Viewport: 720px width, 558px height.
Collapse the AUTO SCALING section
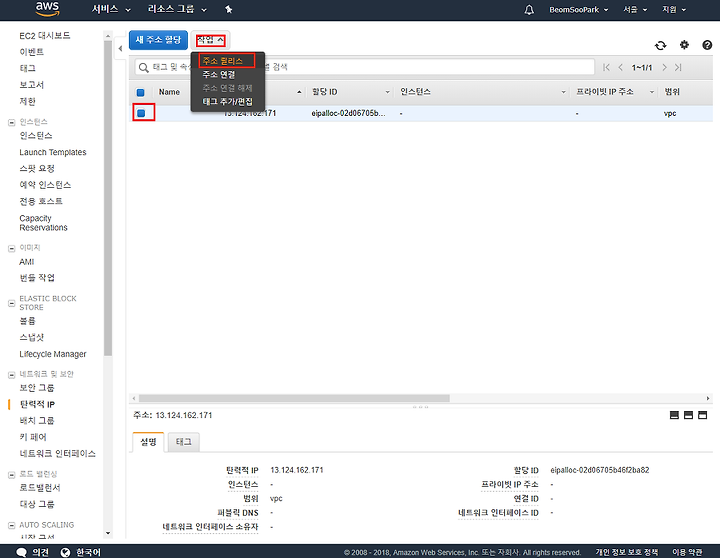click(11, 525)
